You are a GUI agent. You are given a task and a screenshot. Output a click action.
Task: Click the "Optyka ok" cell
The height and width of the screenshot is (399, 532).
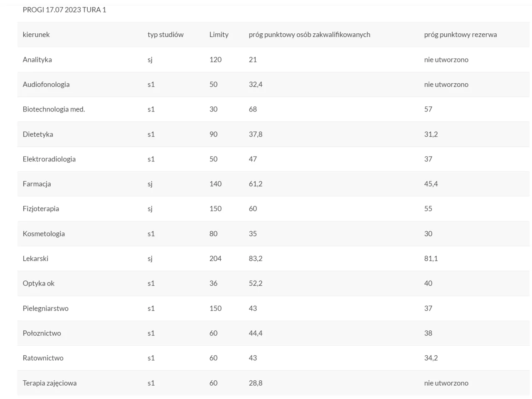[39, 283]
